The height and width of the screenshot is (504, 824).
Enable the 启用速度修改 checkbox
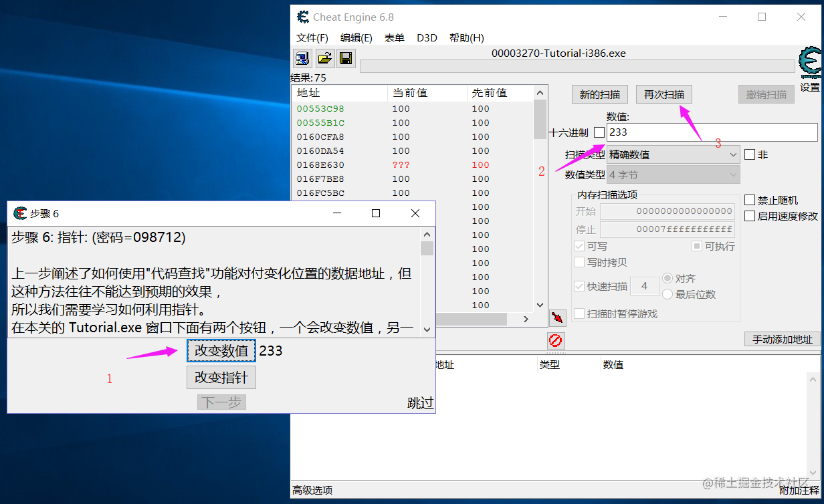click(x=750, y=216)
